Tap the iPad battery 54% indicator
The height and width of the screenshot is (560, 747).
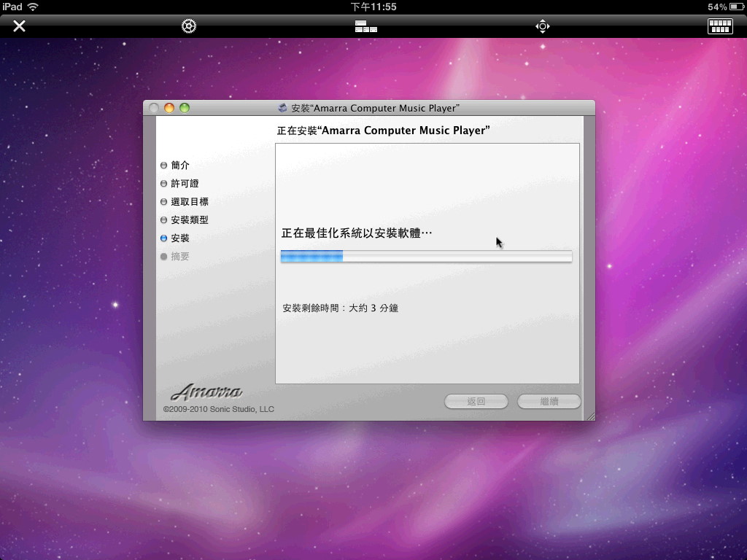(x=726, y=7)
